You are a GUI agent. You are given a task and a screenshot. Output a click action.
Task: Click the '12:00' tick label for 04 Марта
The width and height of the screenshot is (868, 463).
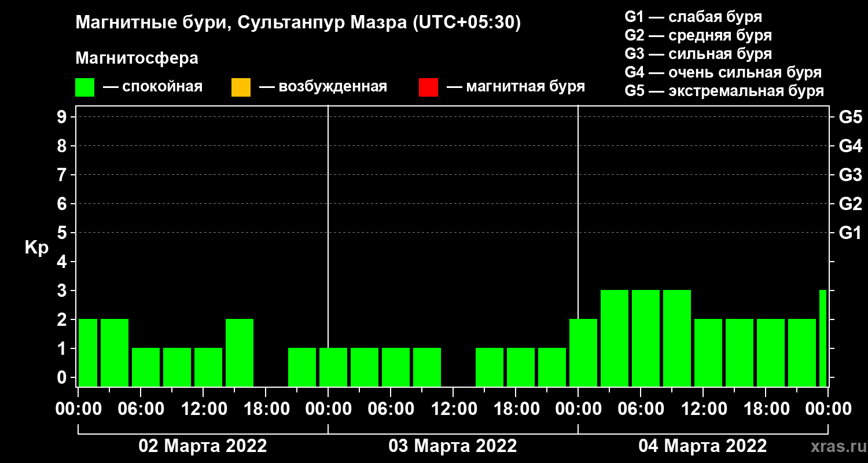click(x=703, y=409)
